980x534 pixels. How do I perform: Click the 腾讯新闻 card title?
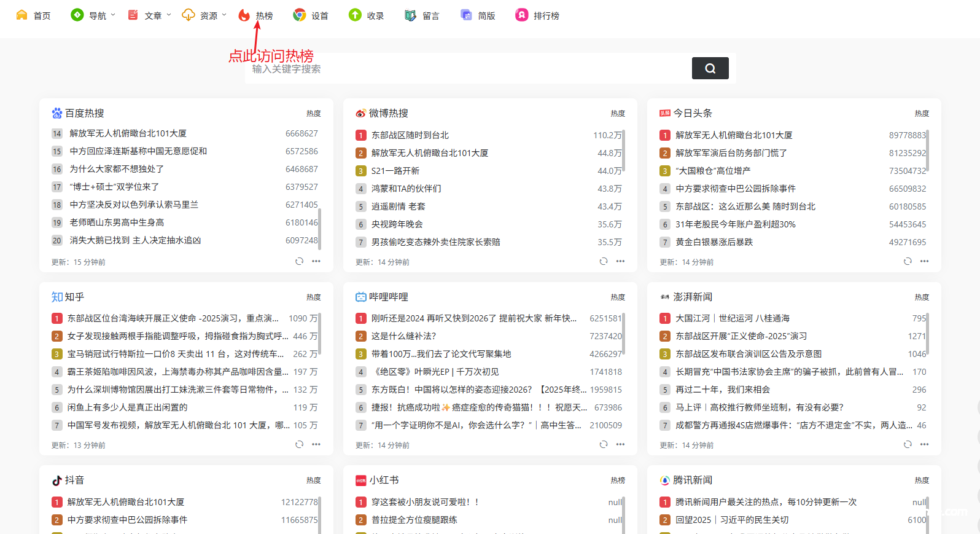[693, 480]
